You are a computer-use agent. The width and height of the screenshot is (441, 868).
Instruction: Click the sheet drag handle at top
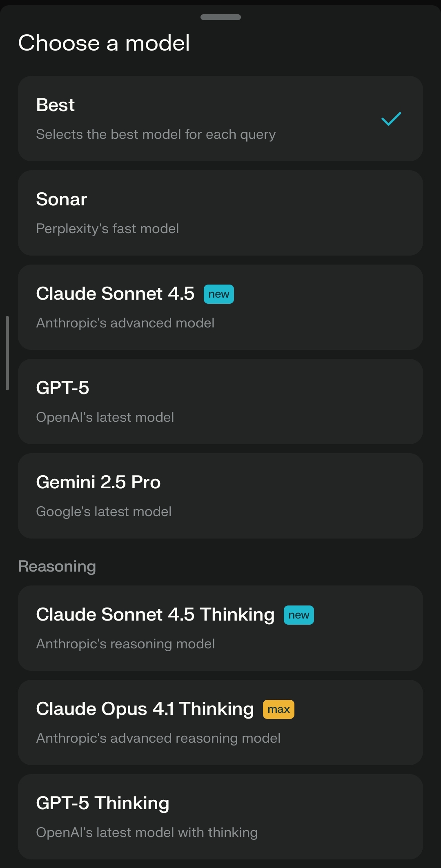[x=220, y=17]
